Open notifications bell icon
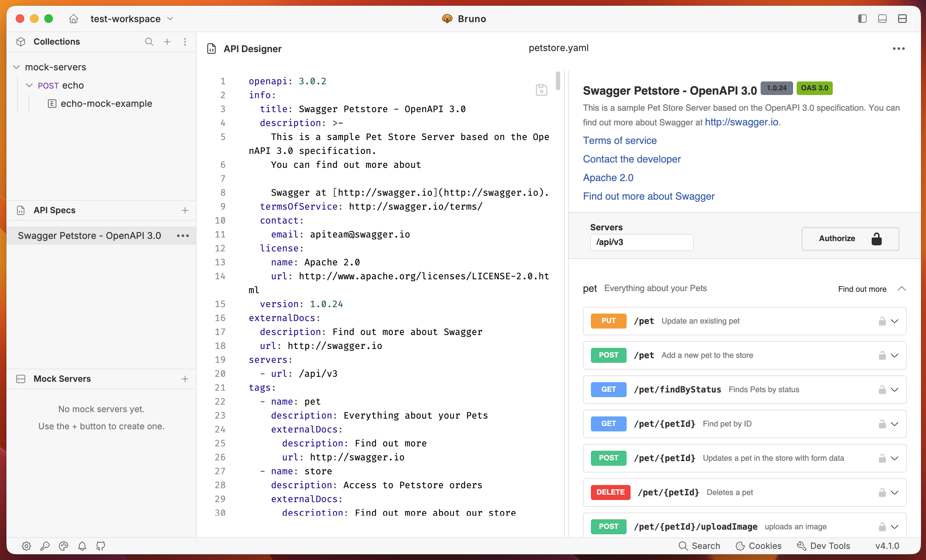926x560 pixels. click(82, 546)
